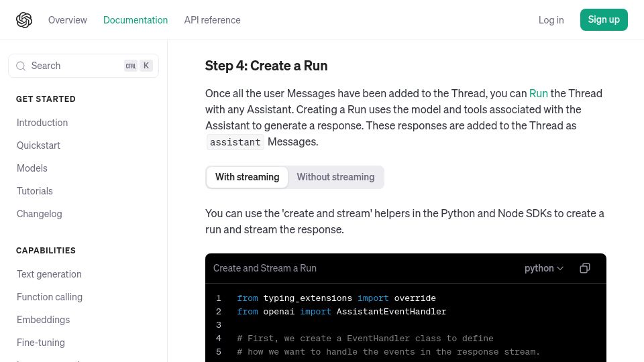Screen dimensions: 644x362
Task: Open the Overview nav item
Action: 67,19
